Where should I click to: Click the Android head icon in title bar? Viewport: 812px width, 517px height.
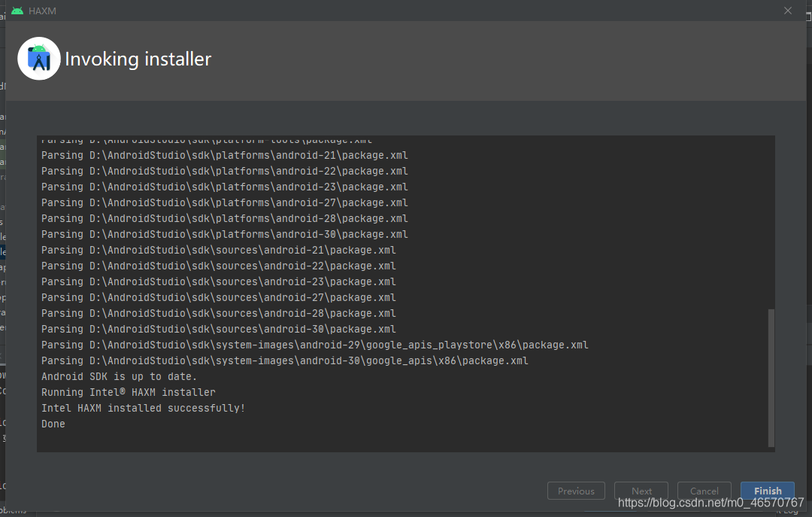click(17, 11)
